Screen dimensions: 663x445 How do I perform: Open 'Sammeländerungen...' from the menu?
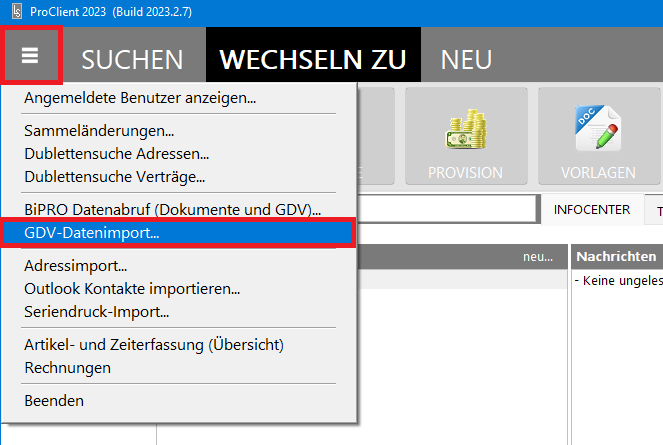(x=99, y=131)
